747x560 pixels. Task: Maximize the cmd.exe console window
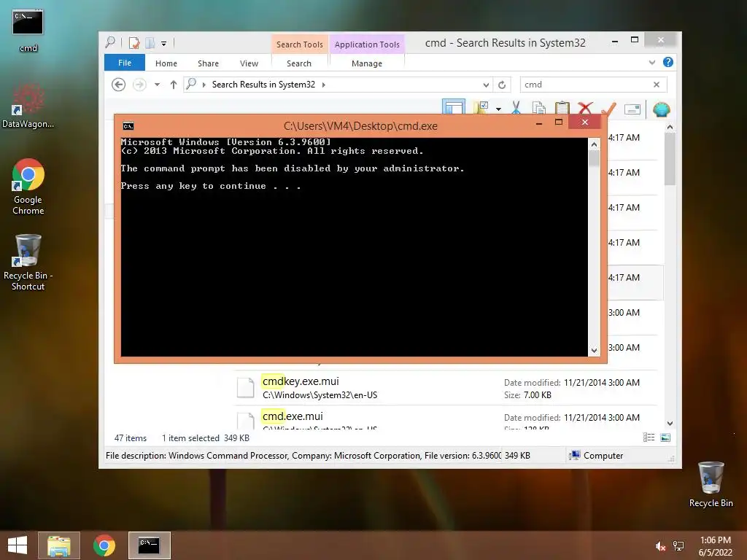point(559,122)
